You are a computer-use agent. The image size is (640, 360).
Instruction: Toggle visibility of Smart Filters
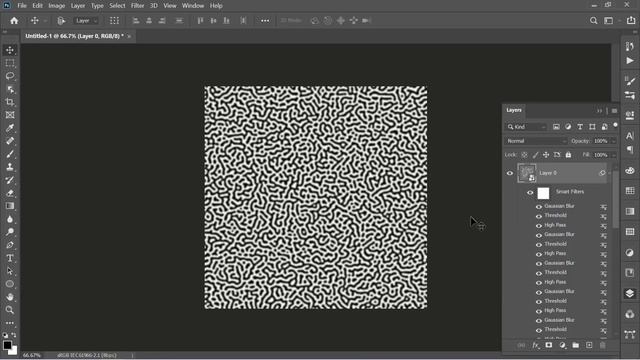[x=530, y=193]
